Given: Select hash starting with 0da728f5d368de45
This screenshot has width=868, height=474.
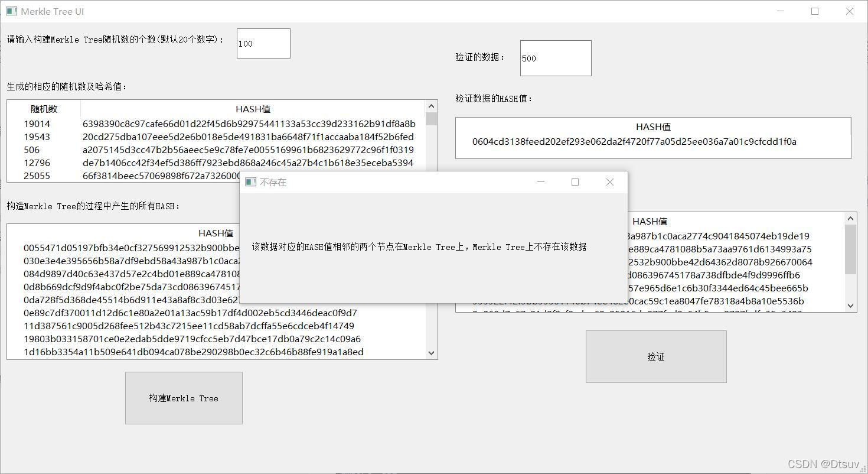Looking at the screenshot, I should pyautogui.click(x=132, y=300).
